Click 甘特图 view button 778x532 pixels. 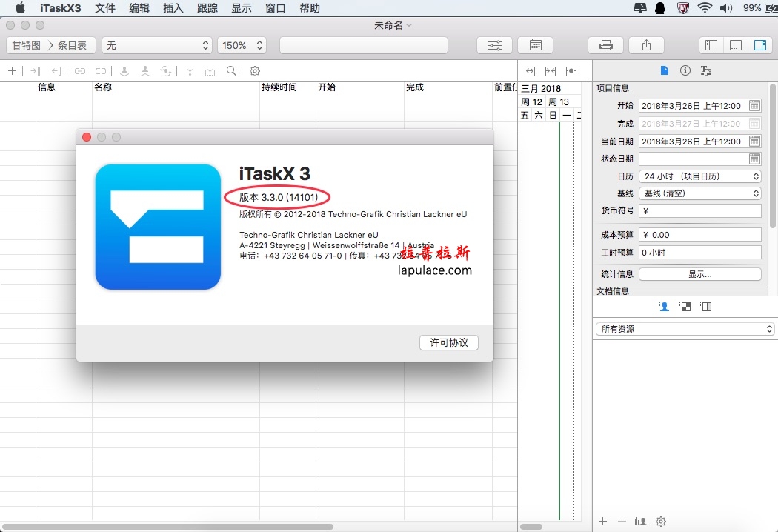[26, 45]
